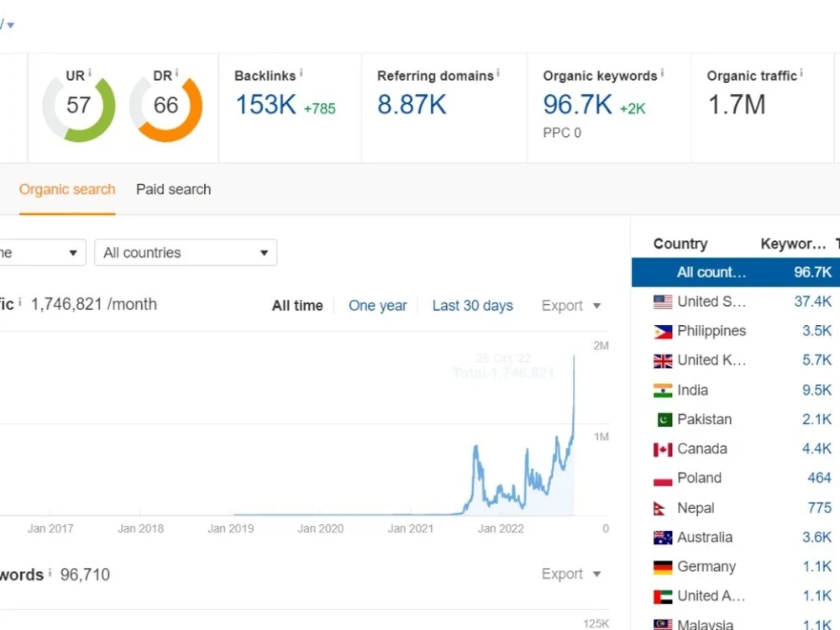
Task: Open the Organic keywords info icon
Action: 662,72
